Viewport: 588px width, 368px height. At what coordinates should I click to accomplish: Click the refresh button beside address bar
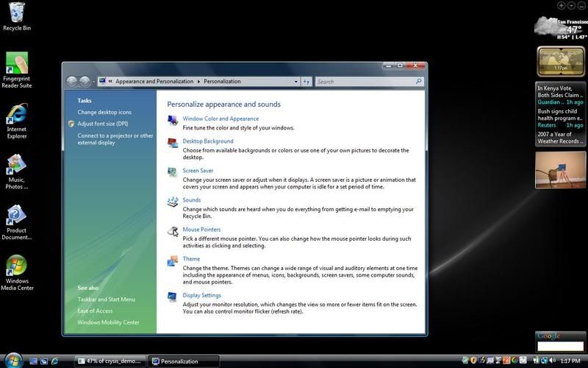tap(306, 82)
